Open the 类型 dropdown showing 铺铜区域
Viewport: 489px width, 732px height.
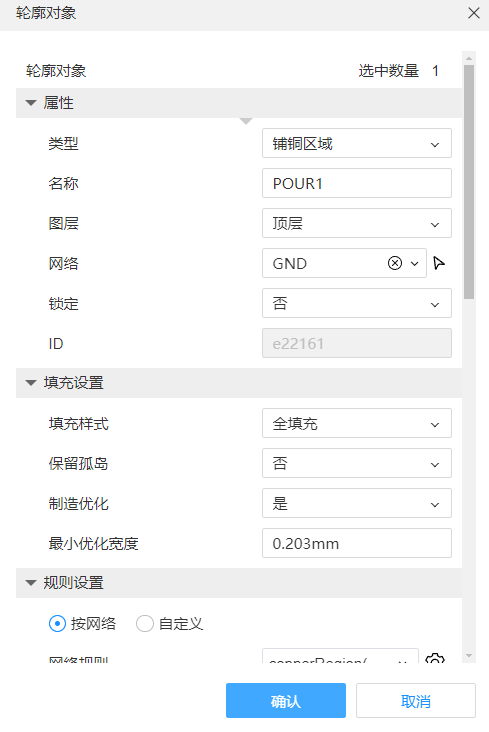coord(357,143)
